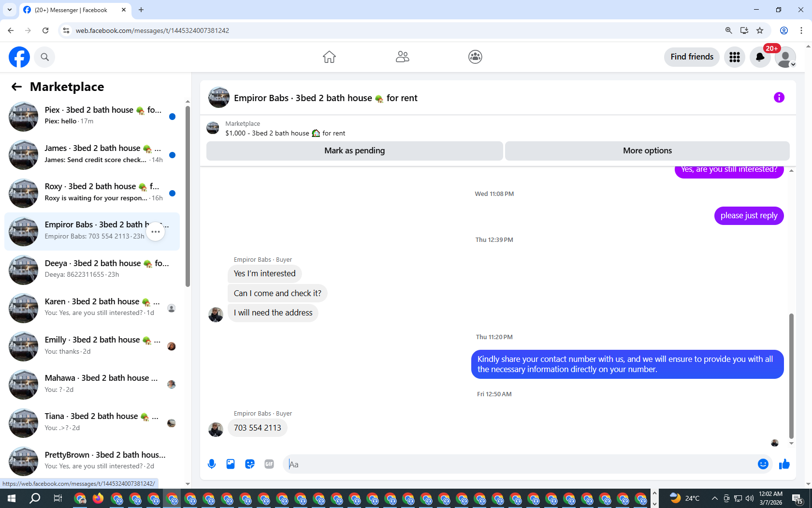Open the Tiana conversation

point(92,423)
